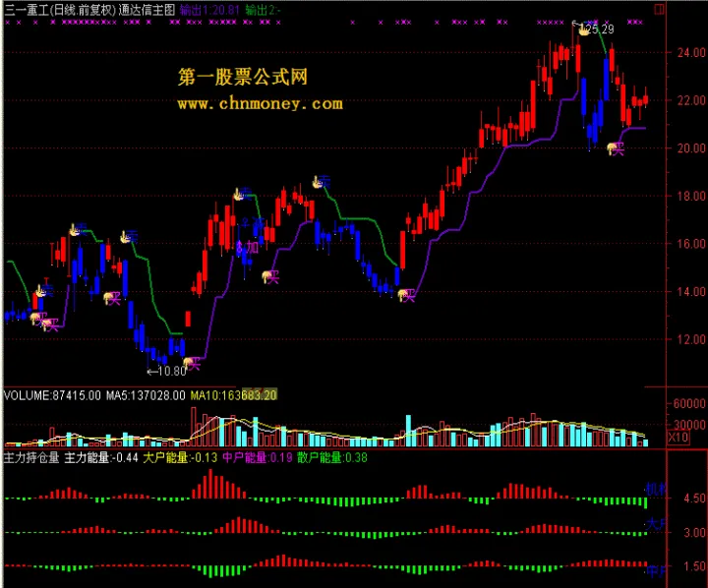Click the rightmost buy signal icon below 22.00

[x=618, y=148]
